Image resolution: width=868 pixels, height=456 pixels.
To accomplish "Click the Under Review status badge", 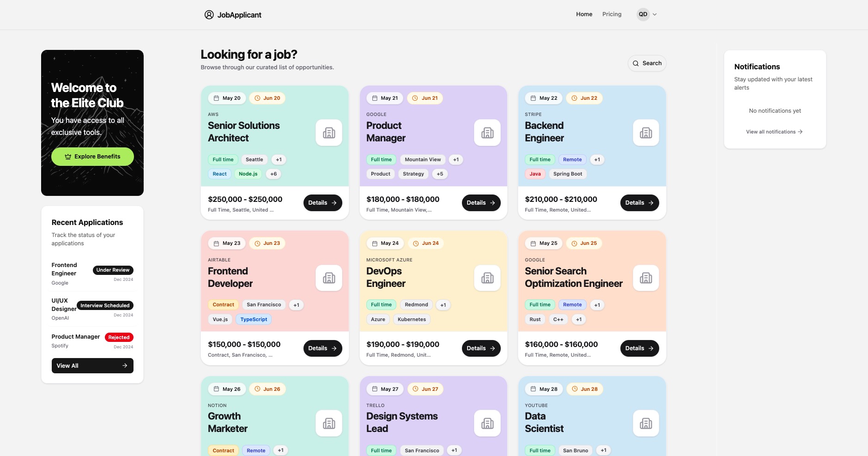I will coord(113,270).
